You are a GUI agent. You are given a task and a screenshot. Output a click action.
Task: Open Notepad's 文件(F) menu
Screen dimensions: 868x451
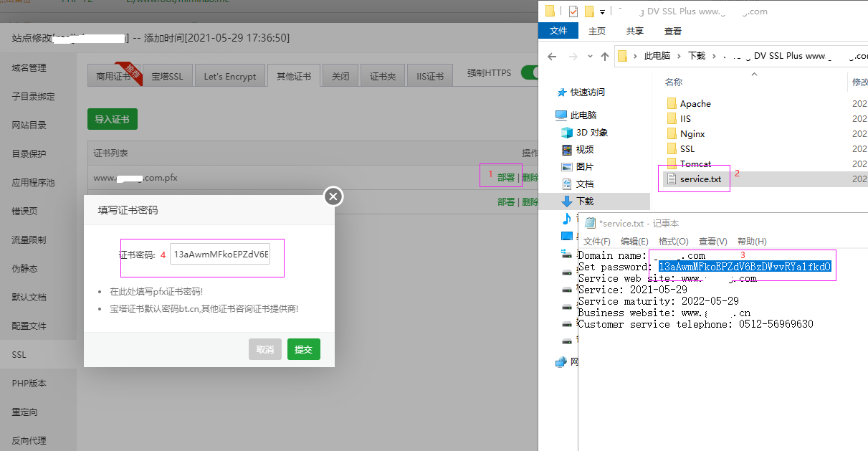coord(597,241)
